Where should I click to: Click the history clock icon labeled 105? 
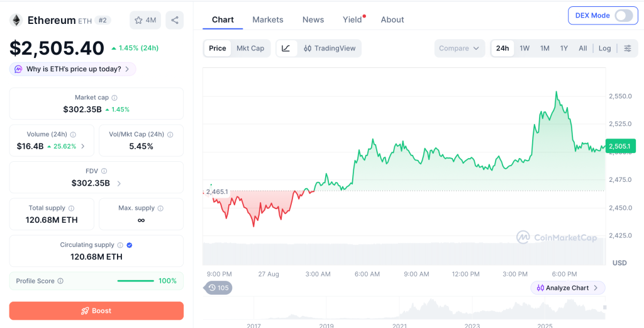pyautogui.click(x=218, y=288)
